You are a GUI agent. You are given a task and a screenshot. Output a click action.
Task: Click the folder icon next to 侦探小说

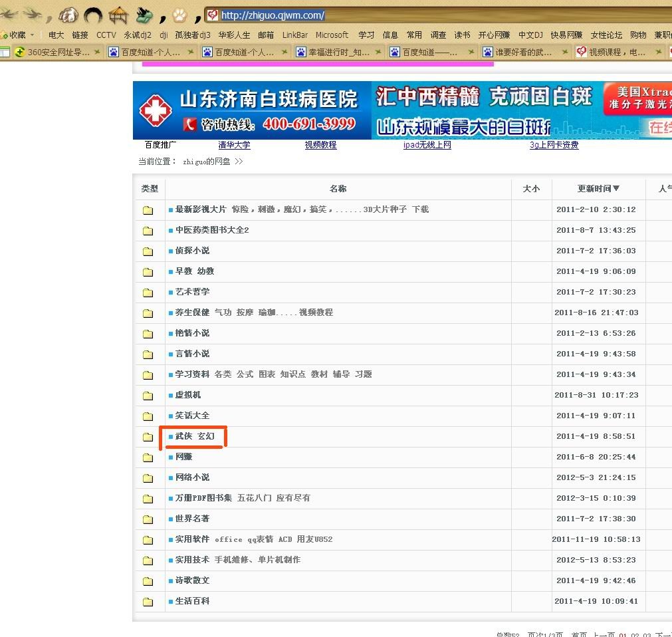pyautogui.click(x=148, y=251)
